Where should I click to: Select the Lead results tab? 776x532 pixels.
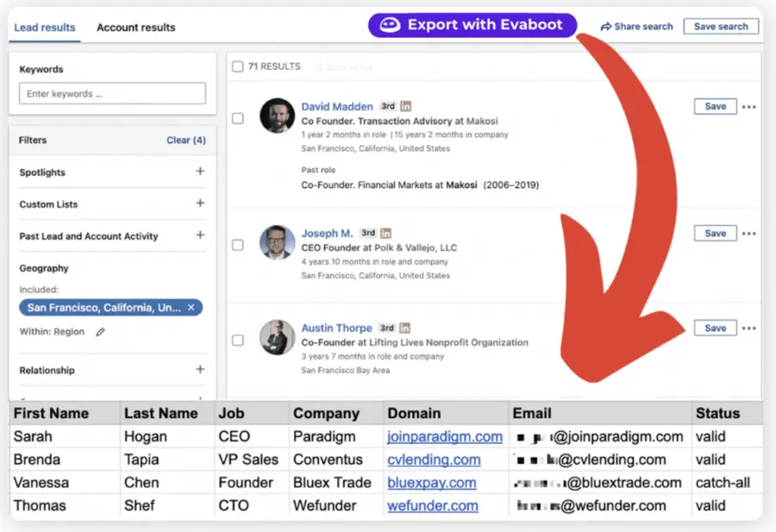pos(44,27)
